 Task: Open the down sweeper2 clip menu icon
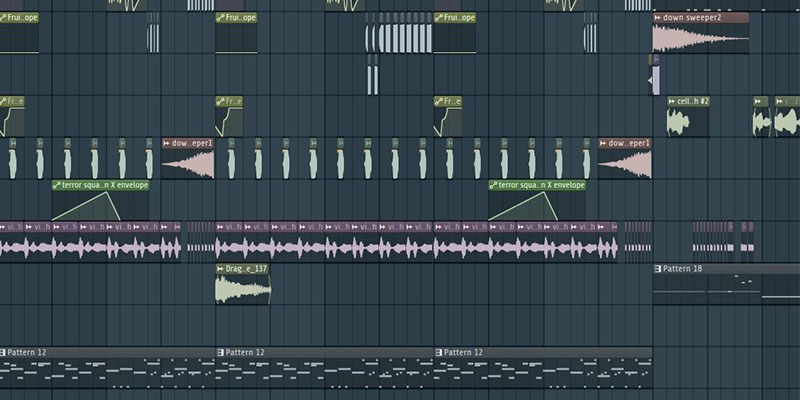click(658, 18)
